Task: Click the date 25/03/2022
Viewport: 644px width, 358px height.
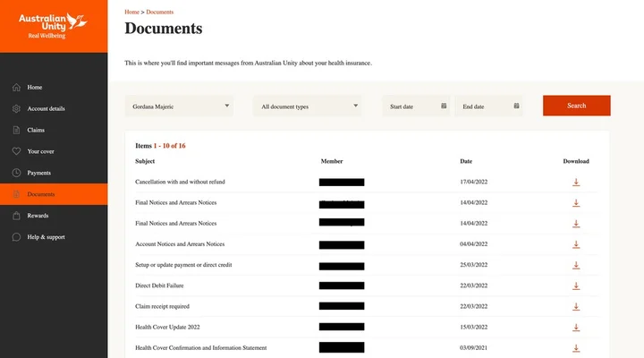Action: pyautogui.click(x=473, y=265)
